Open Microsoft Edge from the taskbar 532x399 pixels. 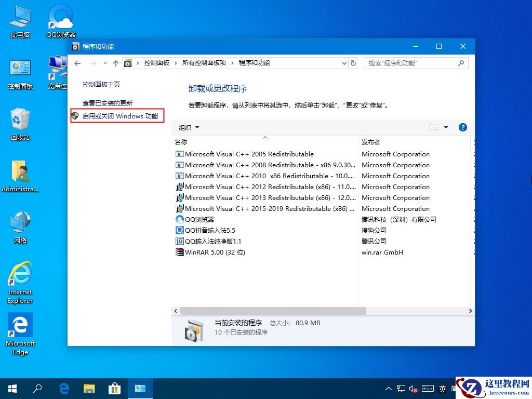click(x=63, y=388)
